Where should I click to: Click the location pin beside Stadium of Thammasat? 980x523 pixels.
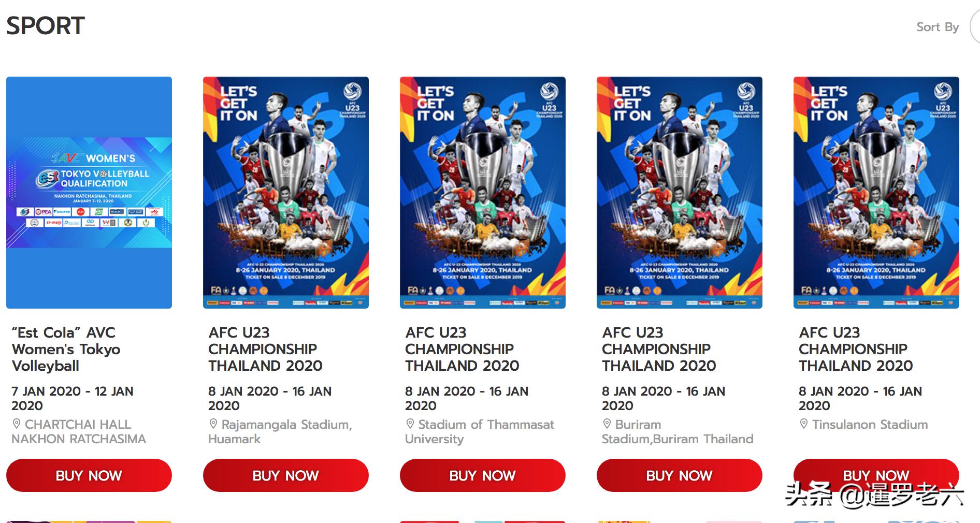pyautogui.click(x=410, y=424)
